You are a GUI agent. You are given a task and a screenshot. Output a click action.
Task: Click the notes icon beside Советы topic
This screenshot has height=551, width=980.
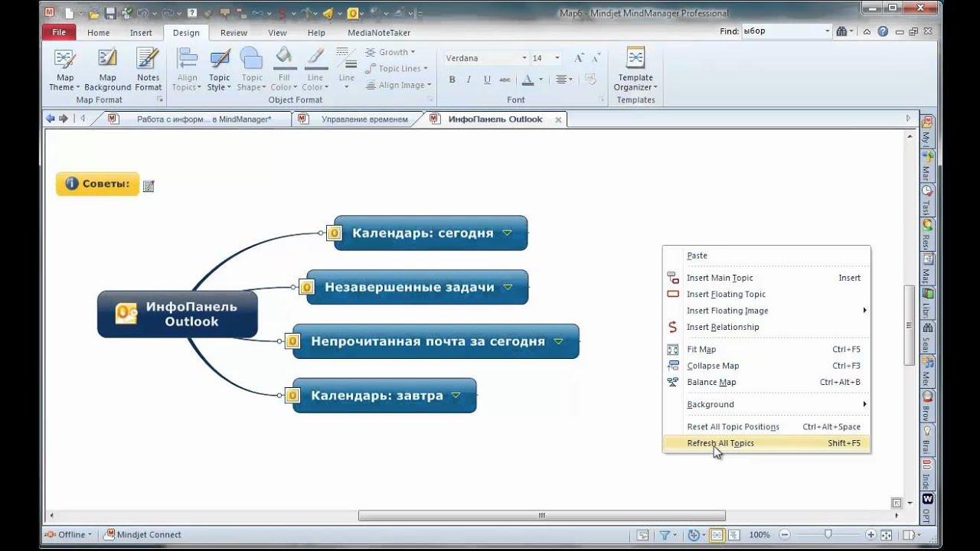coord(149,186)
